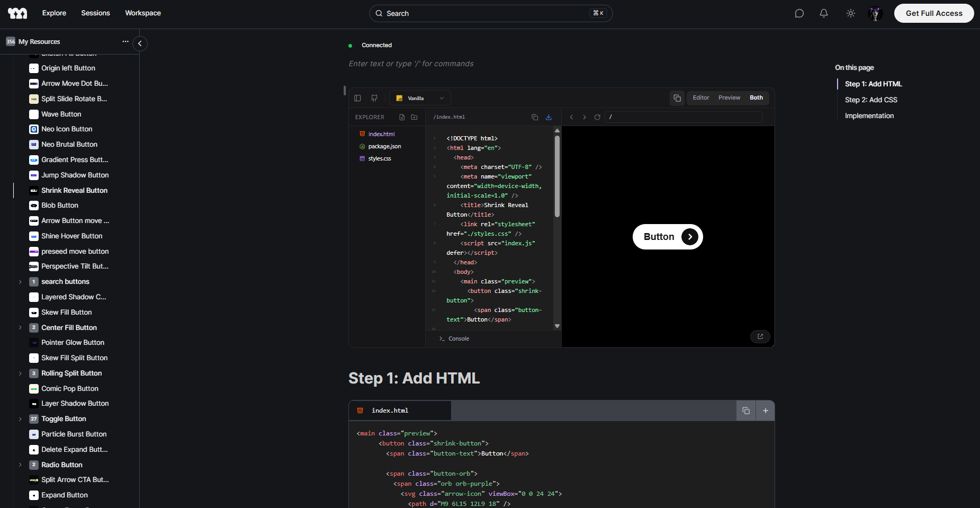Select styles.css in file explorer

[x=380, y=158]
